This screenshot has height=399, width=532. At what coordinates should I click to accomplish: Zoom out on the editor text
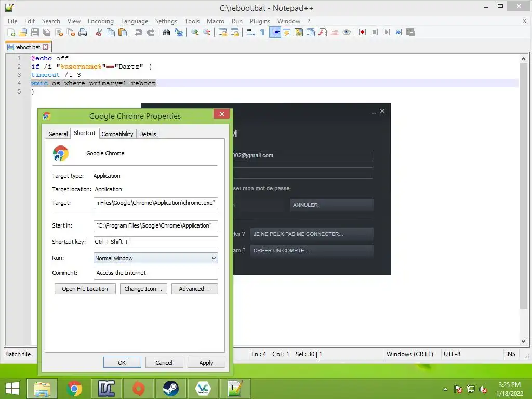pyautogui.click(x=206, y=32)
